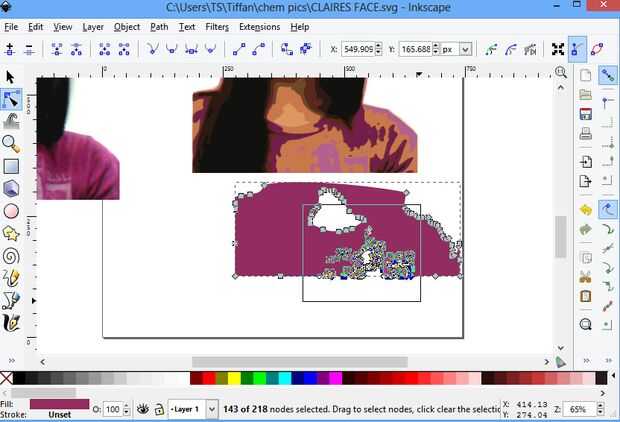Select the Calligraphy tool
Screen dimensions: 620x422
pyautogui.click(x=11, y=323)
